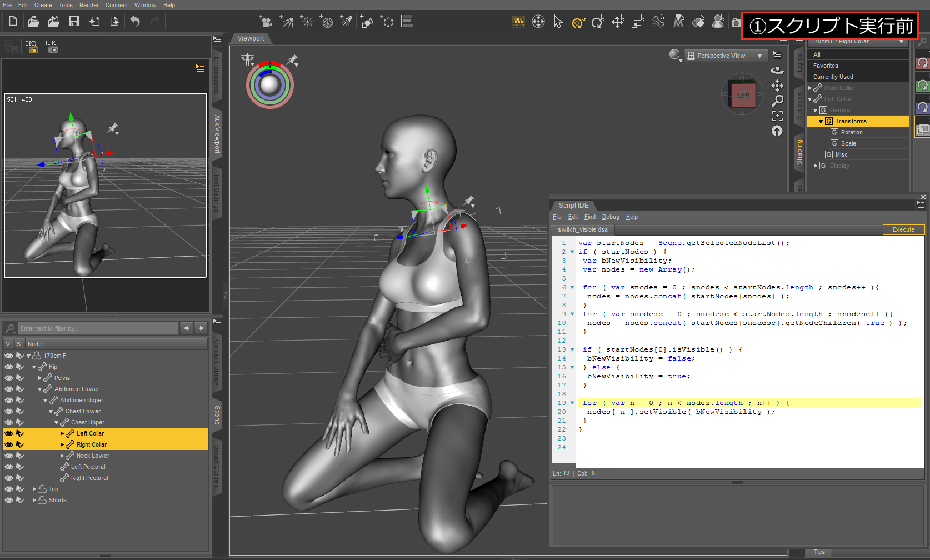
Task: Click the Import file icon
Action: pyautogui.click(x=94, y=22)
